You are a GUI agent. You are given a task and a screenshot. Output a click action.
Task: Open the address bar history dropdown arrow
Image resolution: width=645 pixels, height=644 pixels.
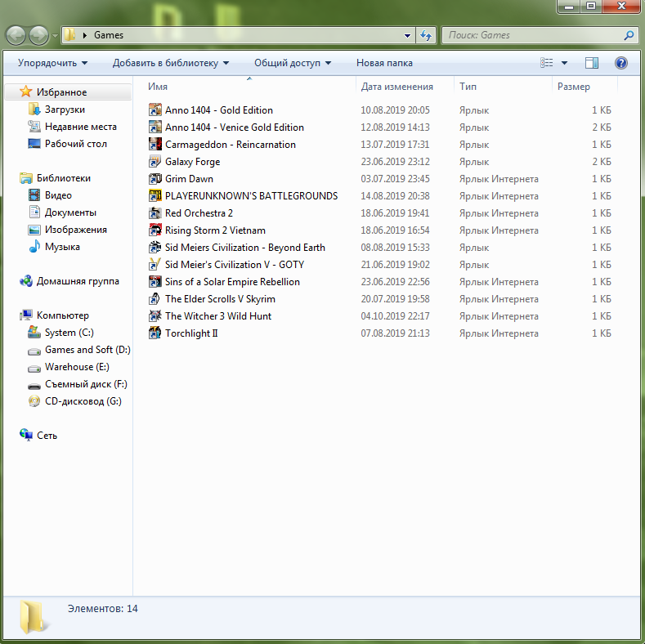point(408,36)
